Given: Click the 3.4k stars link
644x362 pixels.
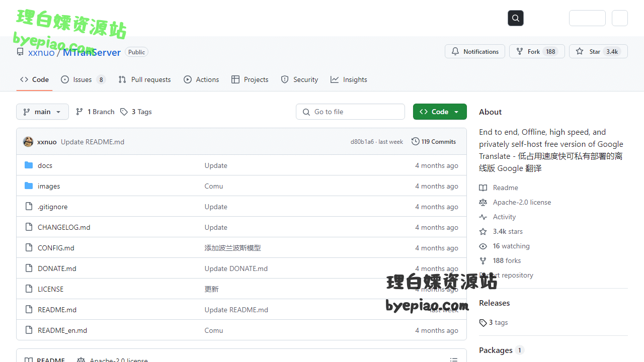Looking at the screenshot, I should click(508, 231).
